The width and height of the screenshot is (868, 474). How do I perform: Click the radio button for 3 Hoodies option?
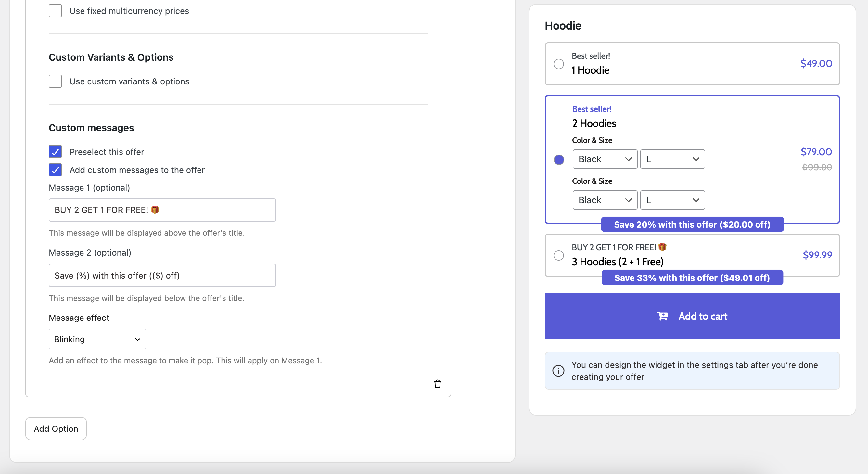click(x=558, y=255)
